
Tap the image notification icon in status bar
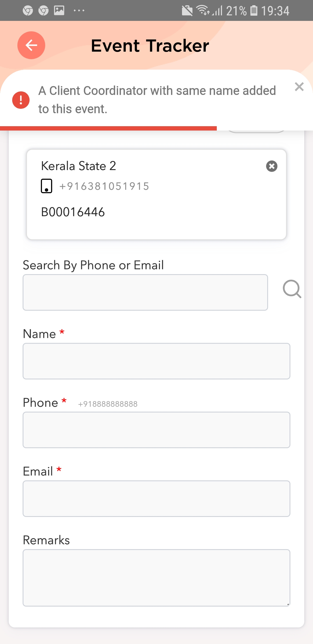point(59,11)
